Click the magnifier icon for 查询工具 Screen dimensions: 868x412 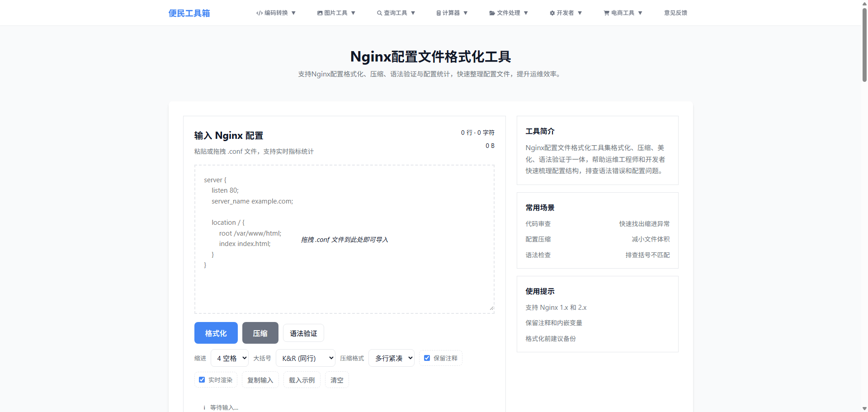(379, 13)
